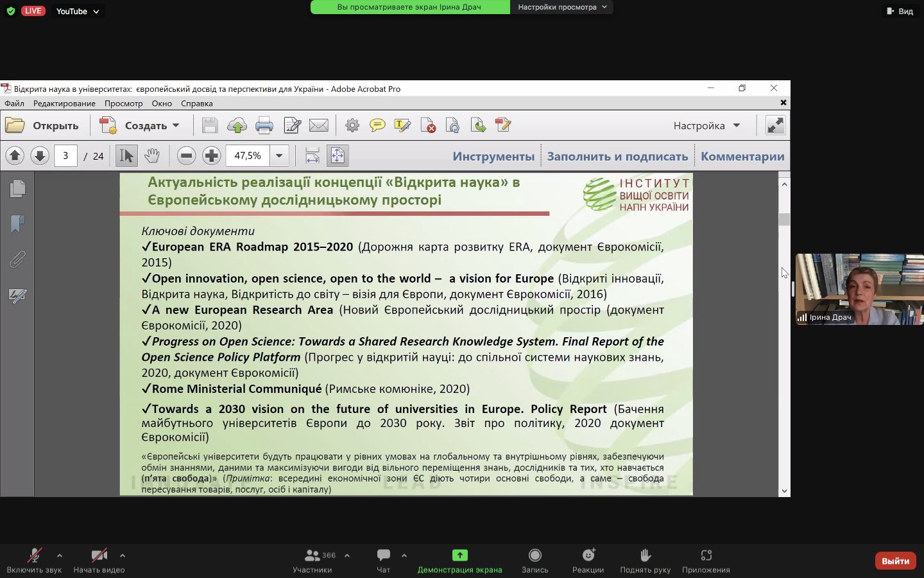Click the Print icon in Acrobat toolbar

pyautogui.click(x=264, y=125)
